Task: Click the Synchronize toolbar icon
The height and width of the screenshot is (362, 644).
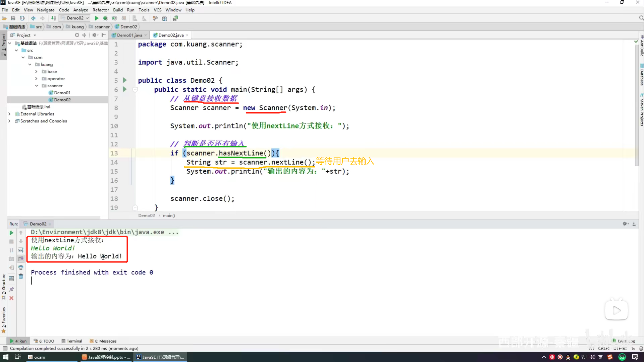Action: click(x=22, y=18)
